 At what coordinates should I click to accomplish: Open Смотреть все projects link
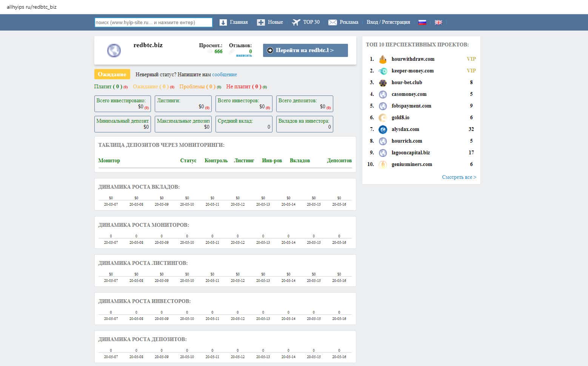tap(459, 177)
